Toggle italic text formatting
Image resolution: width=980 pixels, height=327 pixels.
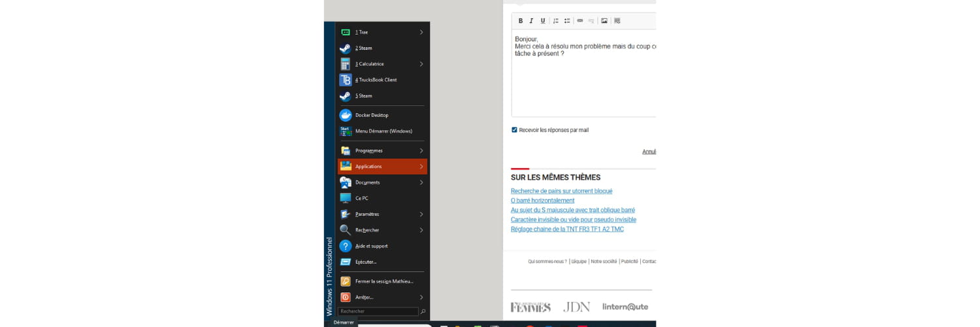(532, 21)
